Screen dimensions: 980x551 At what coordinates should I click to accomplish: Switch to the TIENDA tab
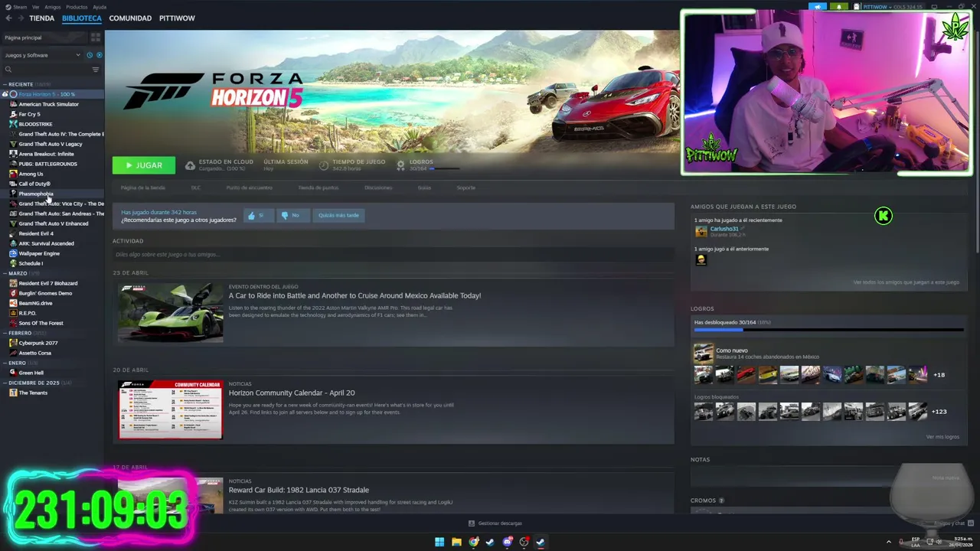tap(41, 18)
